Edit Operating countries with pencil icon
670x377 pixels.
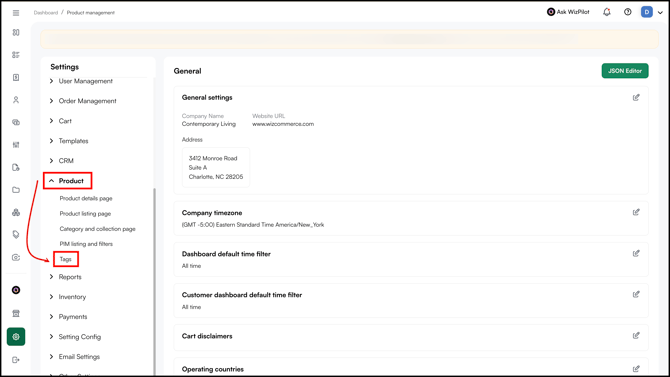pos(636,368)
